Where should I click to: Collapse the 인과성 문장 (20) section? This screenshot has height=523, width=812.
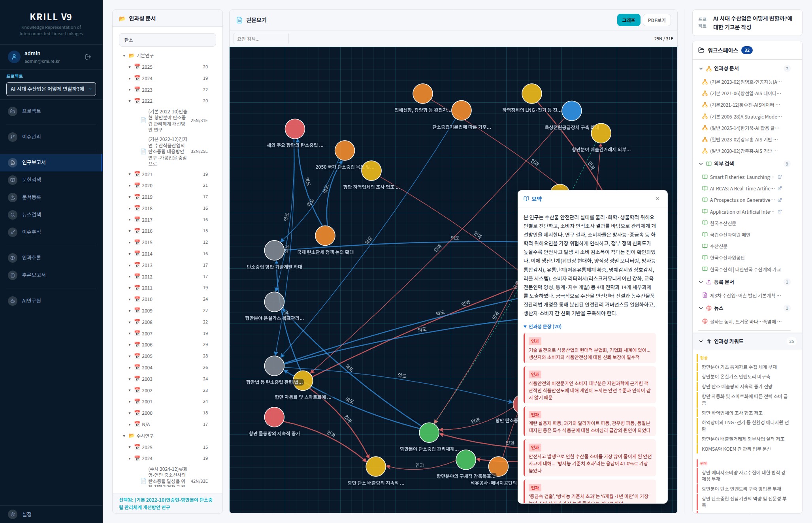click(x=543, y=326)
